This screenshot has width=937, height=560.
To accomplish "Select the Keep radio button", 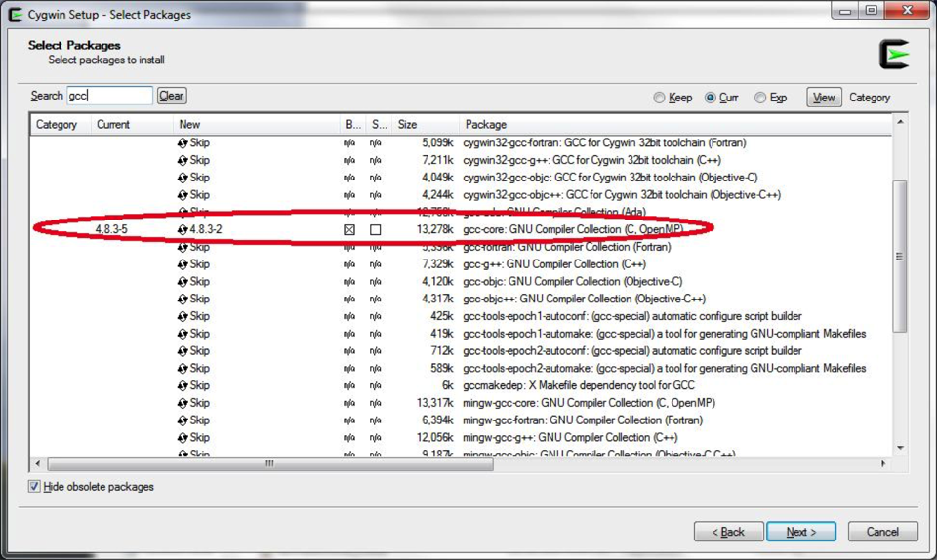I will [660, 98].
